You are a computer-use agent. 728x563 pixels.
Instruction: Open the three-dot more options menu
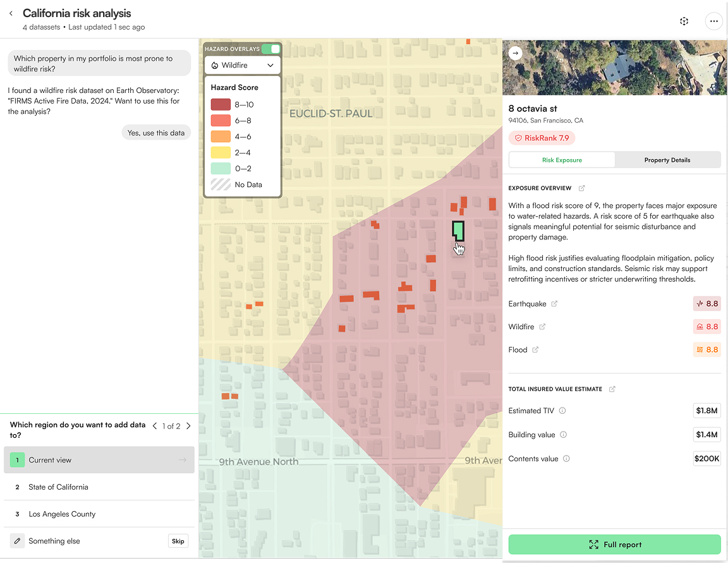tap(713, 21)
